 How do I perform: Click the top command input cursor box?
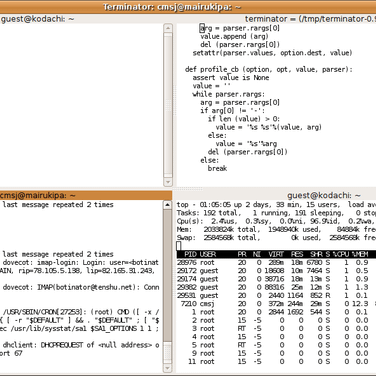click(x=179, y=246)
